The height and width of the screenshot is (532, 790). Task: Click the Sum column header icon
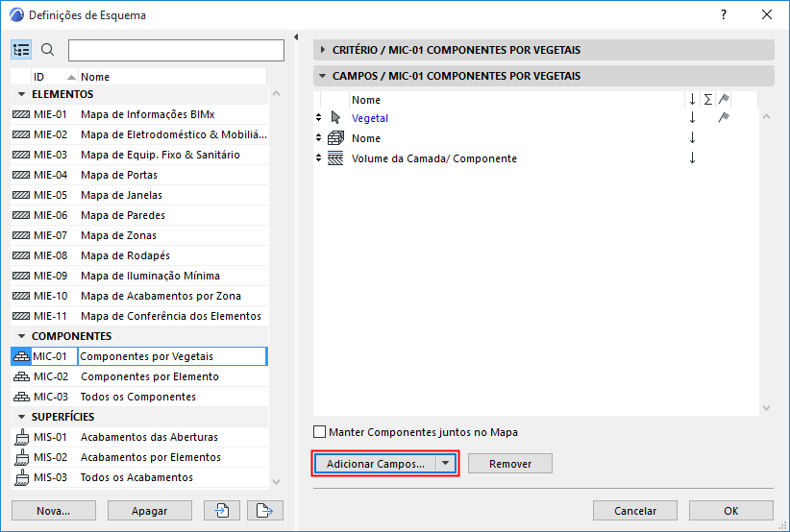[708, 100]
